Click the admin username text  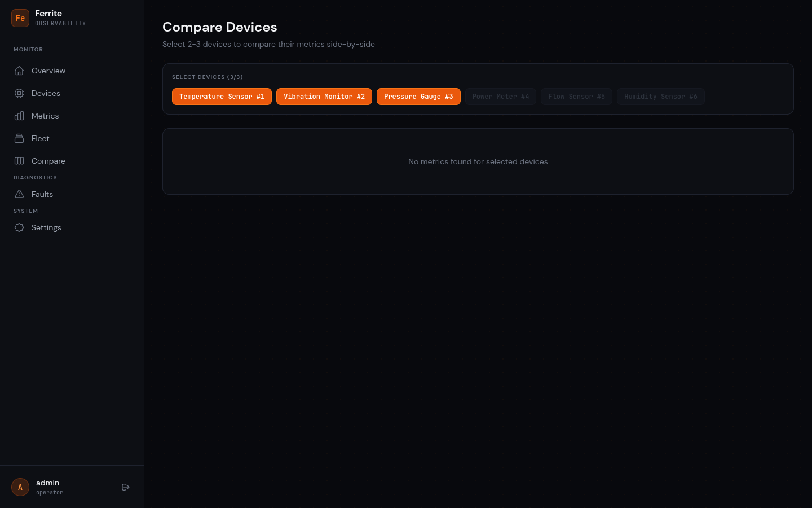(47, 483)
